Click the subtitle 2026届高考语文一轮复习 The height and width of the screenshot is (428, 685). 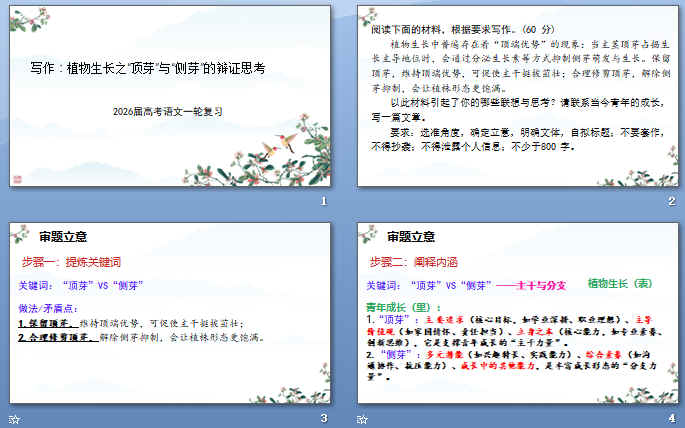pos(167,111)
